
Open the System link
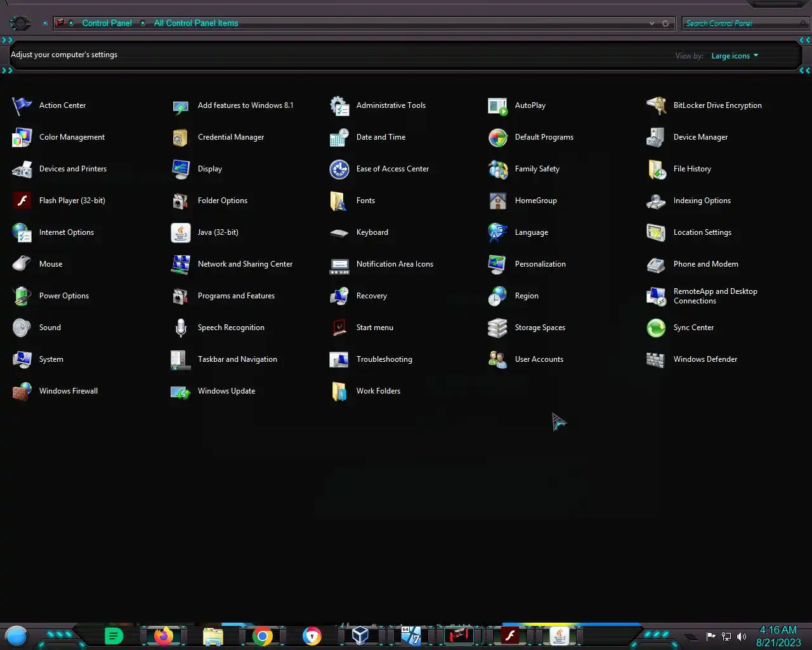coord(51,359)
